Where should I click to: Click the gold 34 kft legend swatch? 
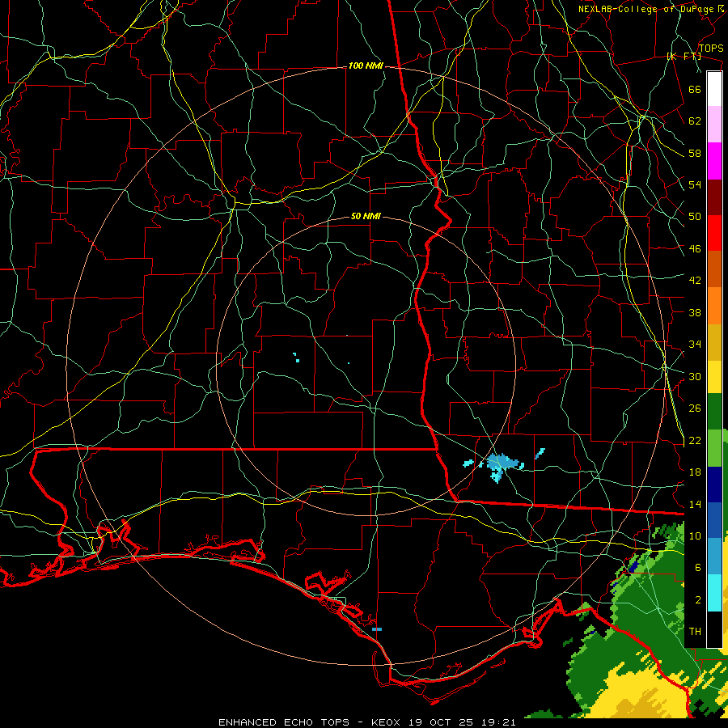(x=714, y=342)
